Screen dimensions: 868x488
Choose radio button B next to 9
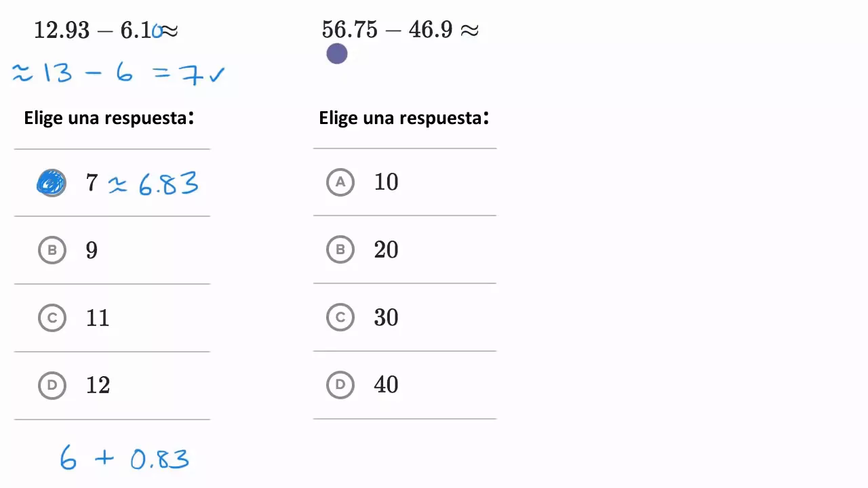(52, 250)
